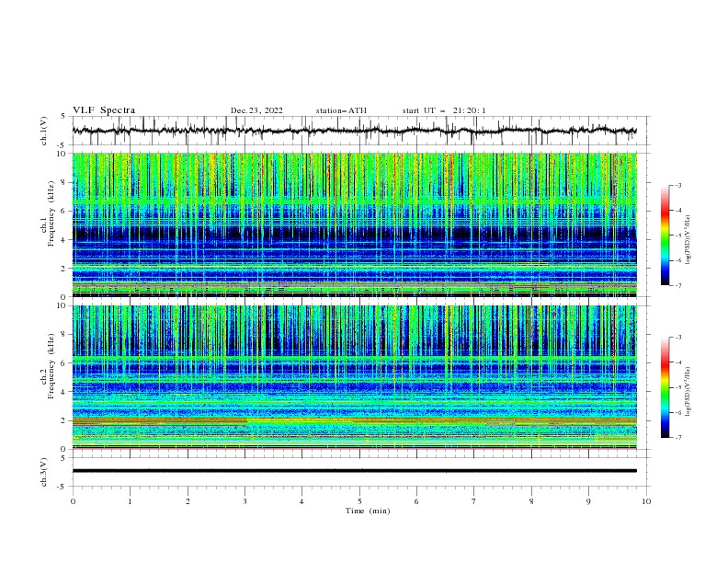Screen dimensions: 728x563
Task: Click time axis tick label "7"
Action: point(474,501)
